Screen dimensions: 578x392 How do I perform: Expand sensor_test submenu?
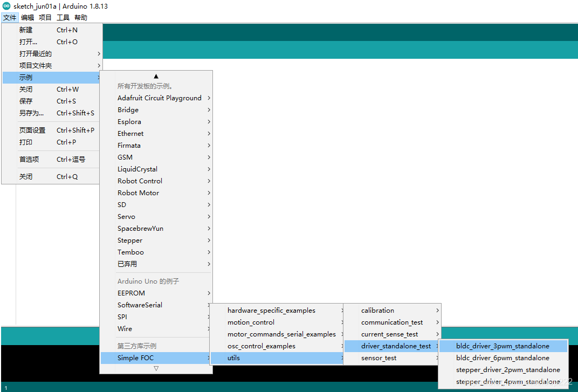pos(392,357)
